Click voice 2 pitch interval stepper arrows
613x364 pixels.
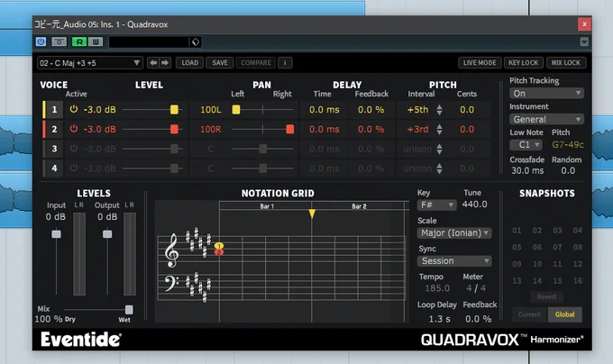tap(439, 129)
